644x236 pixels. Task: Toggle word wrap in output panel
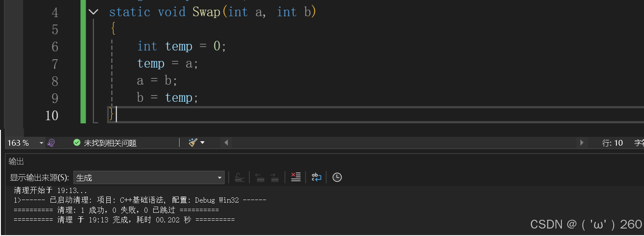click(317, 177)
